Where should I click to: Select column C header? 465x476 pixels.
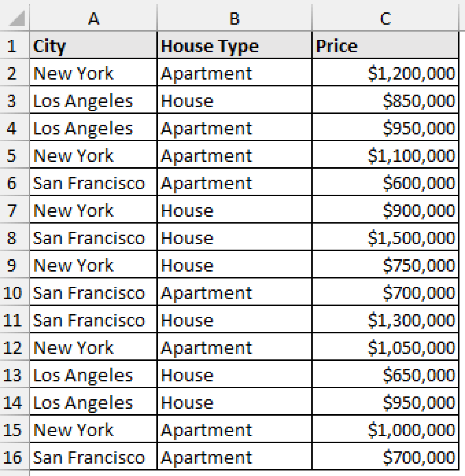pyautogui.click(x=386, y=19)
